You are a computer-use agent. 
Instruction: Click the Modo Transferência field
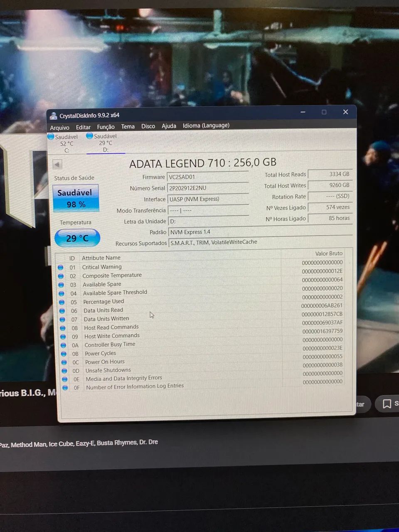coord(208,210)
